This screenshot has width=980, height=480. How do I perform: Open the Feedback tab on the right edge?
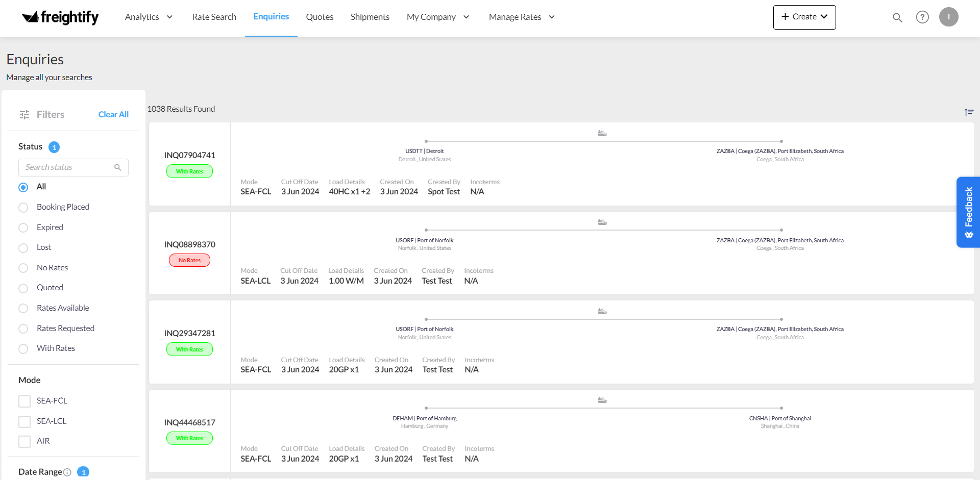(x=968, y=212)
